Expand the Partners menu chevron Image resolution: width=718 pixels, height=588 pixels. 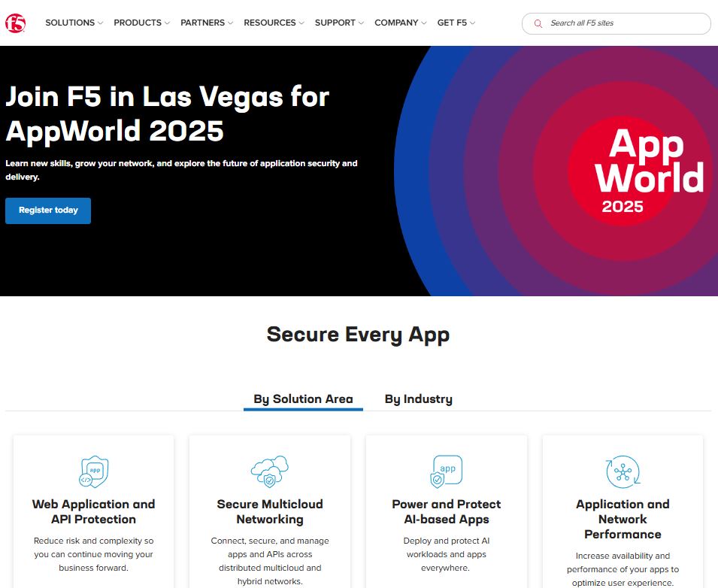(x=230, y=23)
